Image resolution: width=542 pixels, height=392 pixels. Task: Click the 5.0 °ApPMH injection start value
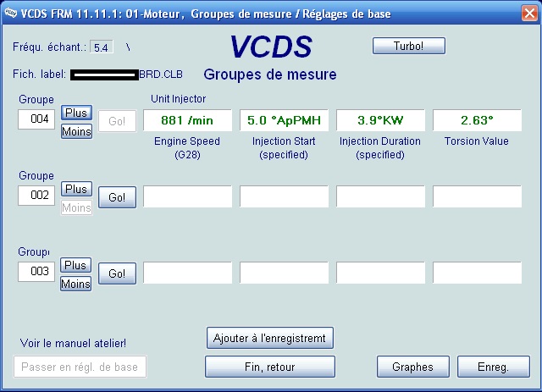point(284,120)
